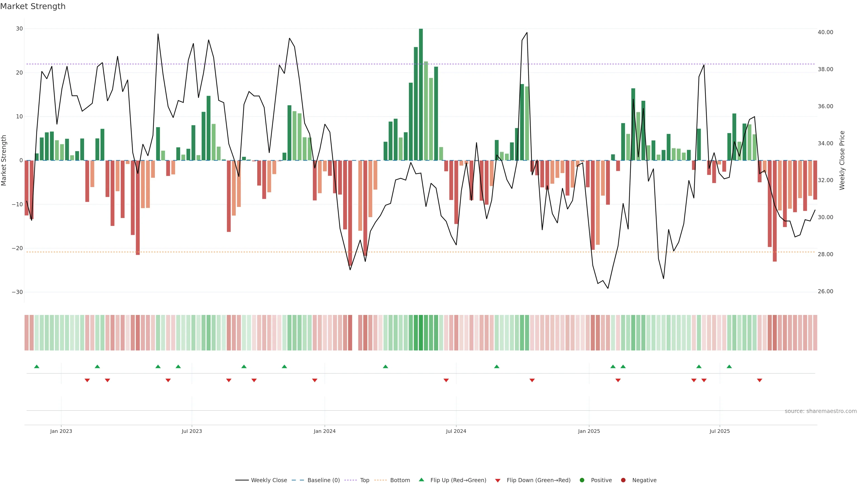Click the green Positive legend dot
Image resolution: width=868 pixels, height=488 pixels.
pos(582,480)
